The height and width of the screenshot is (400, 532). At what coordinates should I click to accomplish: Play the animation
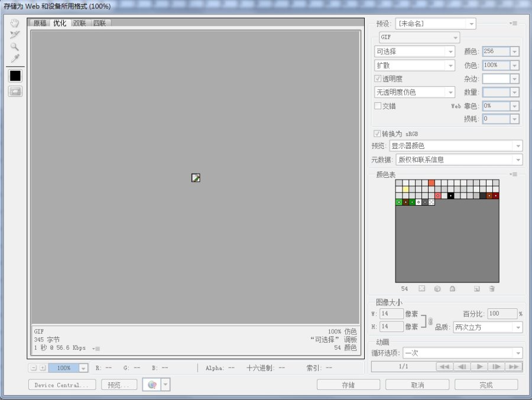(479, 366)
